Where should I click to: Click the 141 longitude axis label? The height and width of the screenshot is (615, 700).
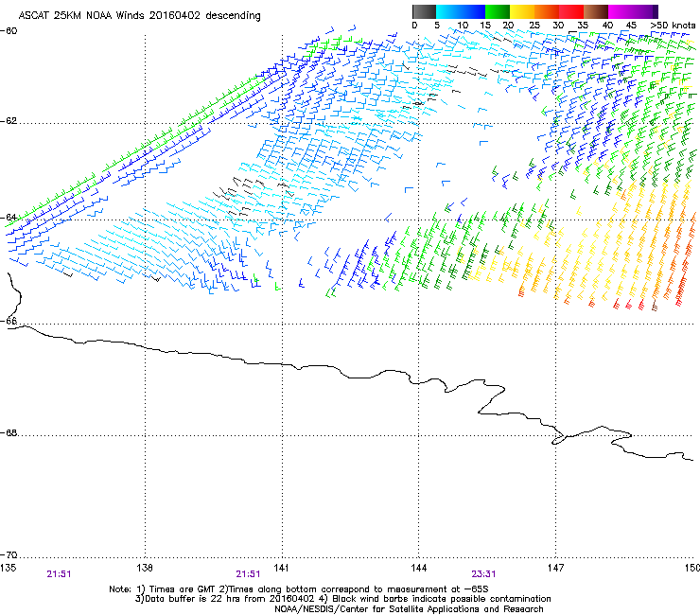pyautogui.click(x=281, y=568)
